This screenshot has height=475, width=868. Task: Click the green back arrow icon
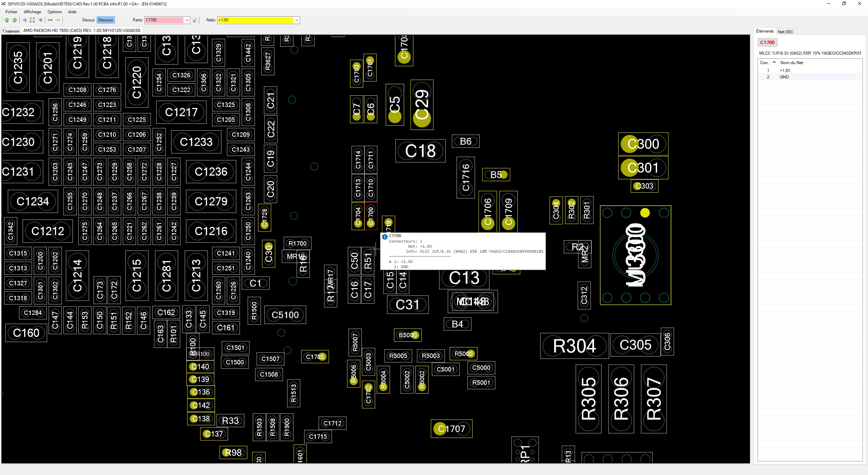pos(50,20)
